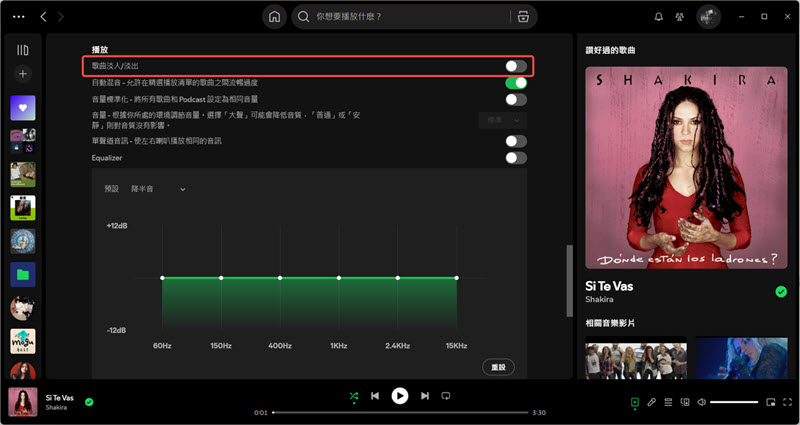Open the equalizer preset dropdown
The image size is (800, 425).
158,189
